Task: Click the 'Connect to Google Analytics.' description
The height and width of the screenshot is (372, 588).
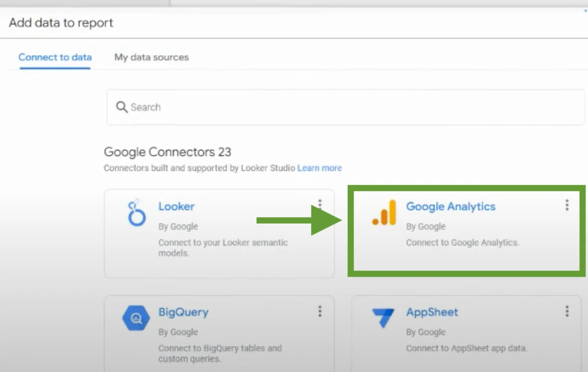Action: (x=462, y=242)
